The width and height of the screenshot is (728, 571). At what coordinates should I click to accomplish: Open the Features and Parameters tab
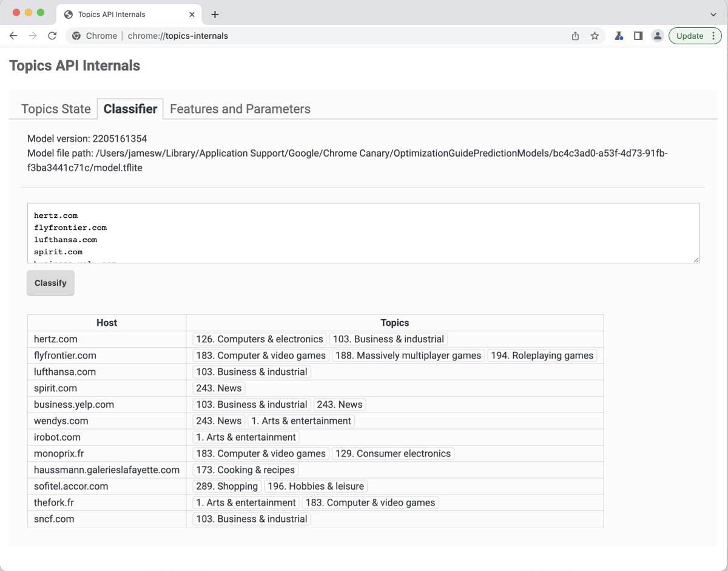coord(240,109)
